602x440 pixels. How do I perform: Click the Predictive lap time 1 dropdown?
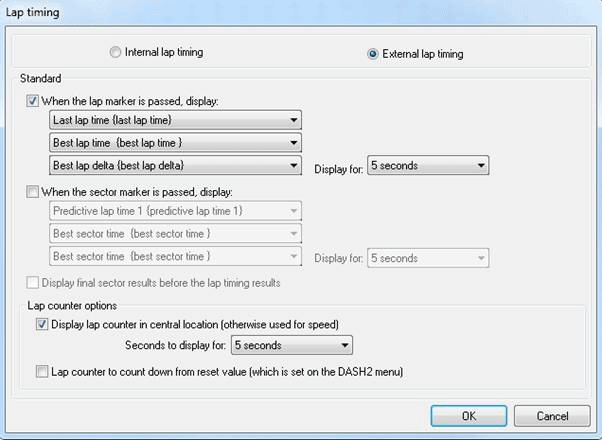(x=175, y=211)
